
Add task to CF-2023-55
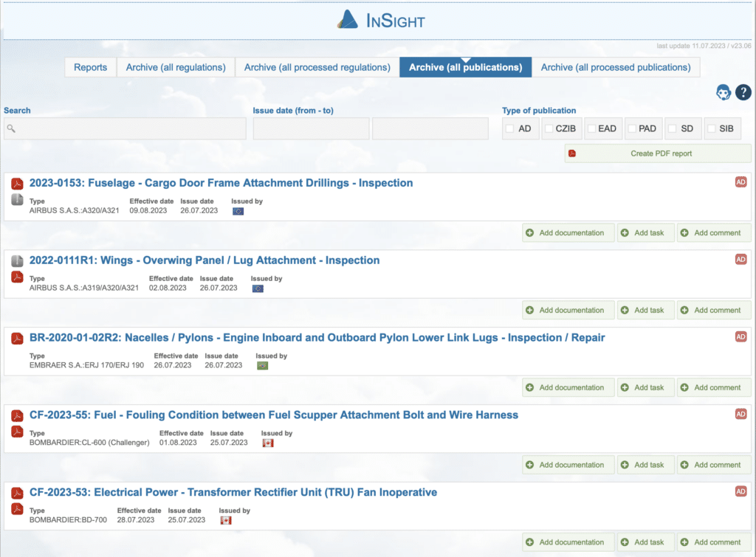[645, 465]
